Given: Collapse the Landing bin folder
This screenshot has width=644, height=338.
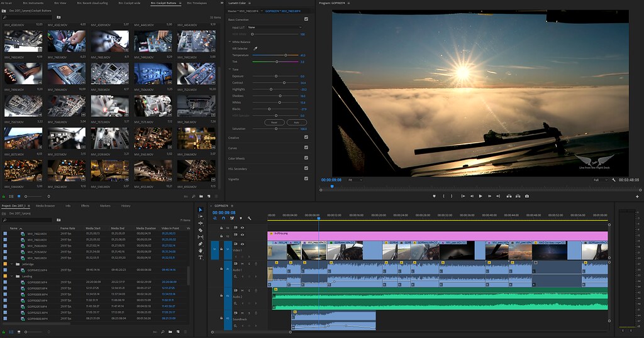Looking at the screenshot, I should (13, 276).
